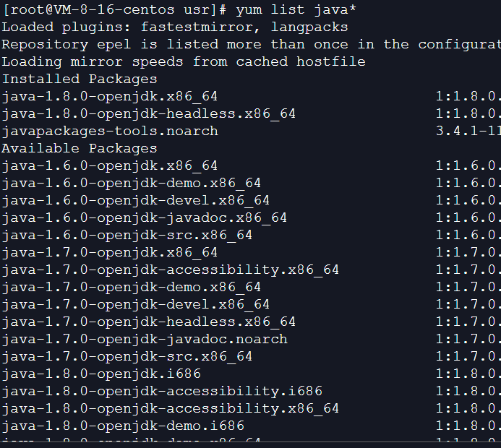This screenshot has height=448, width=501.
Task: Click the installed java-1.8.0-openjdk-headless.x86_64 package
Action: click(148, 113)
